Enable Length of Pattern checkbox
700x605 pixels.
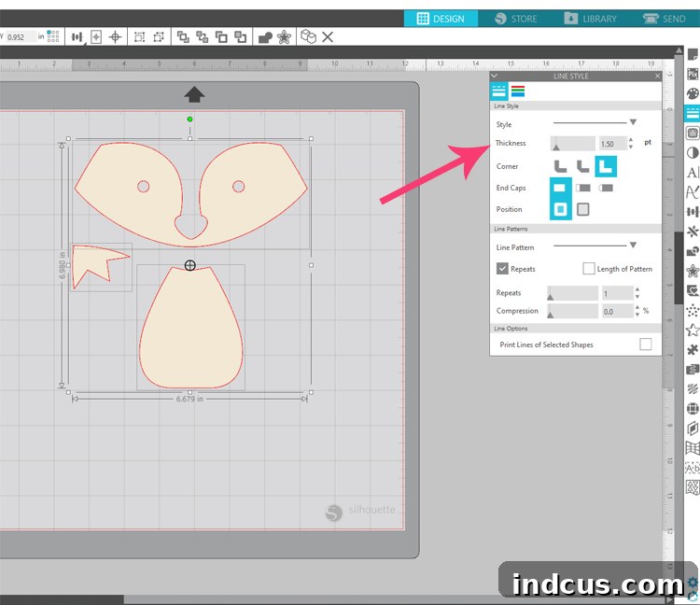point(589,268)
